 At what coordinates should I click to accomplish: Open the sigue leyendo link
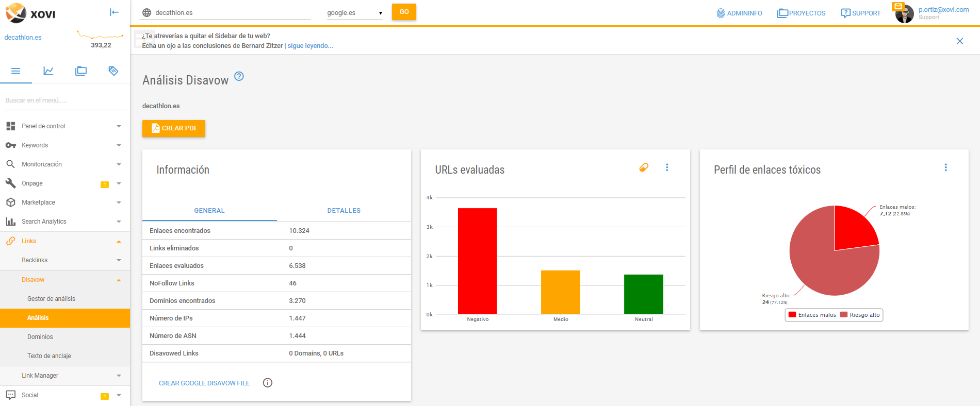pyautogui.click(x=310, y=46)
